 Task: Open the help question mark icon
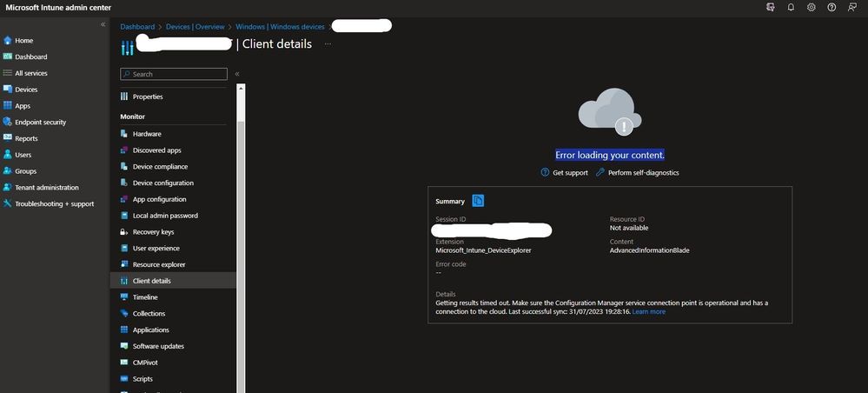click(832, 7)
